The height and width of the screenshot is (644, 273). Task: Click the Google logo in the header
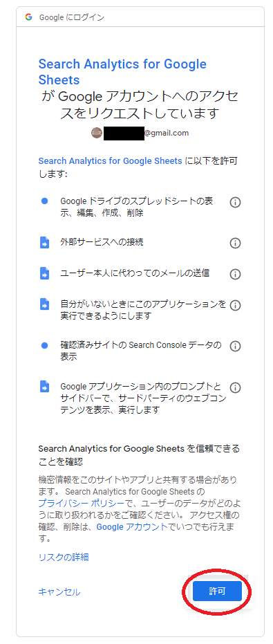pos(28,17)
